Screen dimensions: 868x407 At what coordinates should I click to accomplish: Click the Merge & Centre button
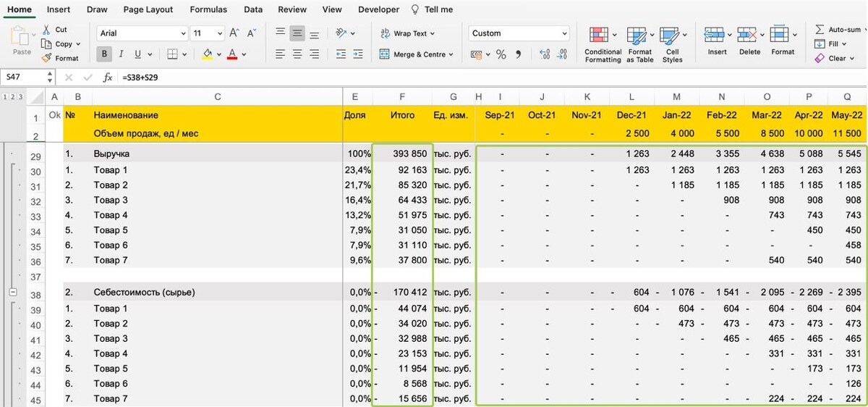(x=412, y=54)
